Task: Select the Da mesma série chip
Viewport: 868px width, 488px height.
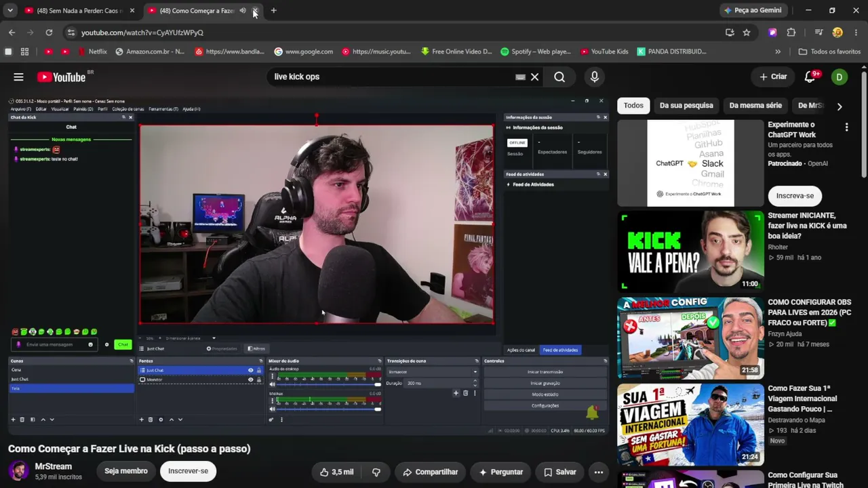Action: tap(755, 106)
